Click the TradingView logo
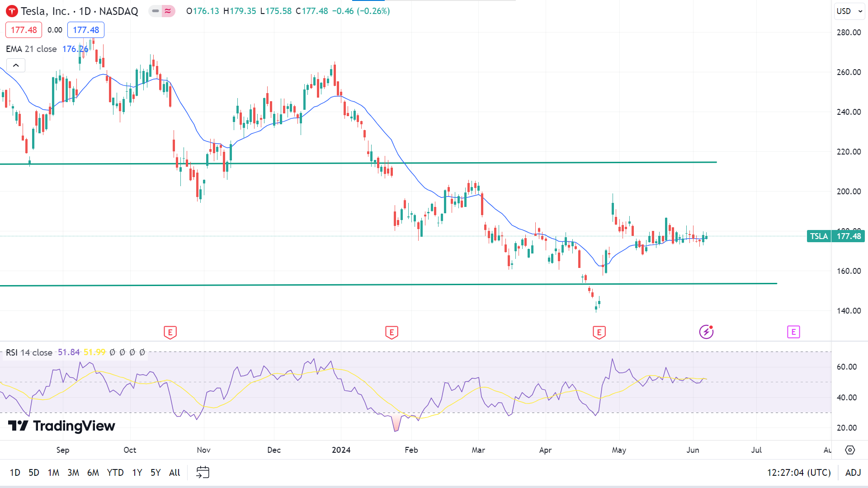 pos(62,426)
